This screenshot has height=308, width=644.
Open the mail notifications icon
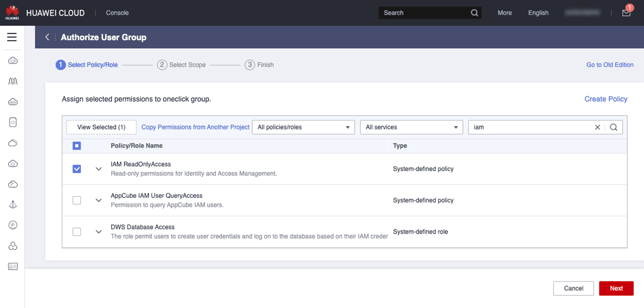click(626, 13)
